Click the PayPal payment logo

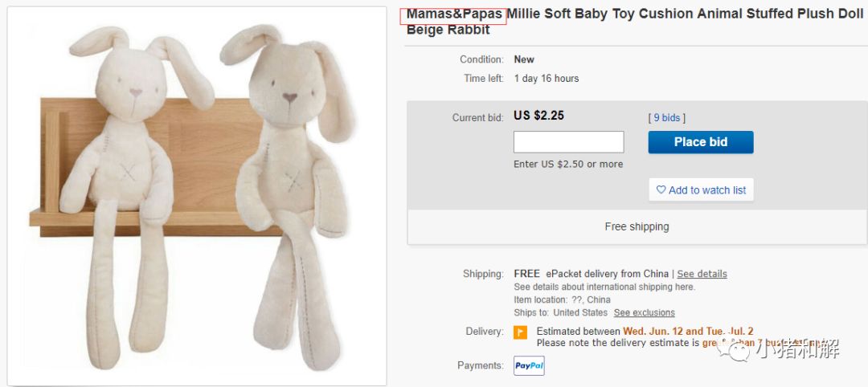pyautogui.click(x=529, y=365)
